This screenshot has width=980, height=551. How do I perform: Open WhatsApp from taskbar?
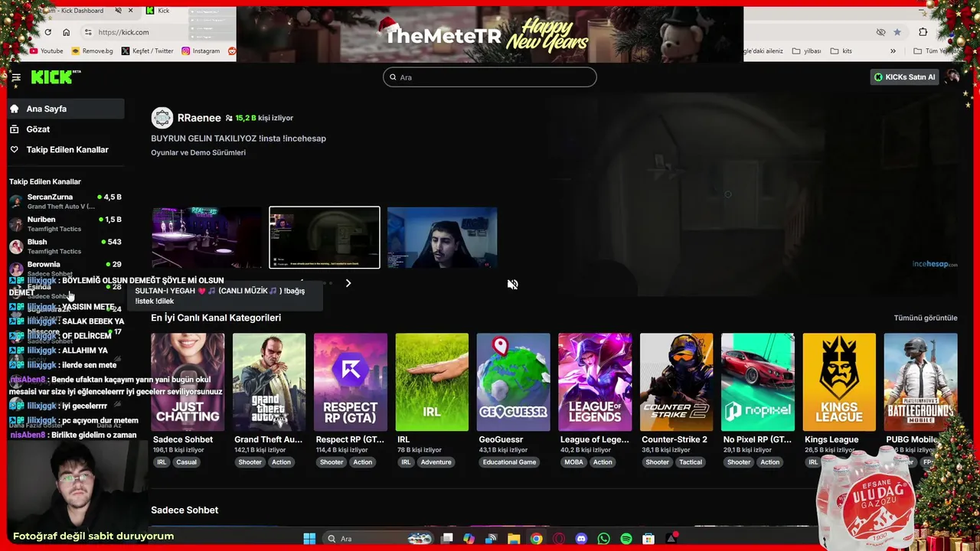[x=604, y=539]
